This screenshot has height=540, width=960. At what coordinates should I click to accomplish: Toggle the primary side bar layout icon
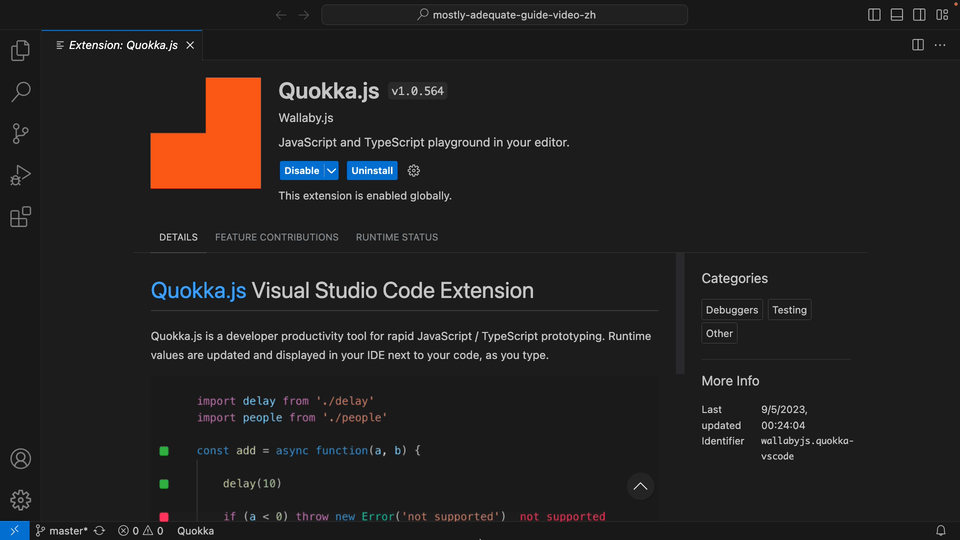[x=874, y=15]
